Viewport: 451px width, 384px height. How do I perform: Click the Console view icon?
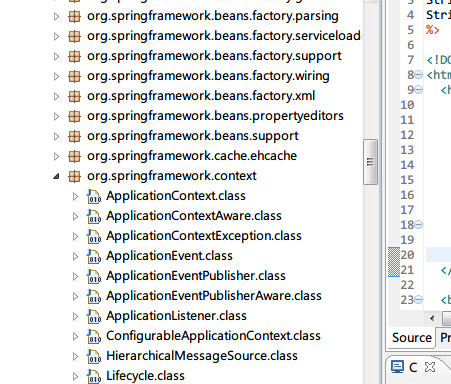(x=397, y=367)
